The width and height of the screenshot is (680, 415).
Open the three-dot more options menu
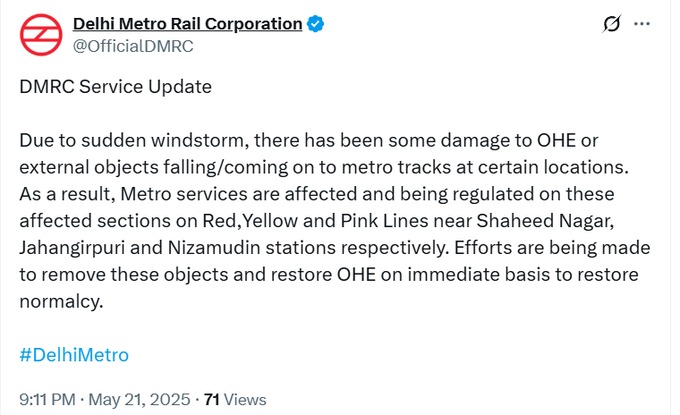point(642,24)
